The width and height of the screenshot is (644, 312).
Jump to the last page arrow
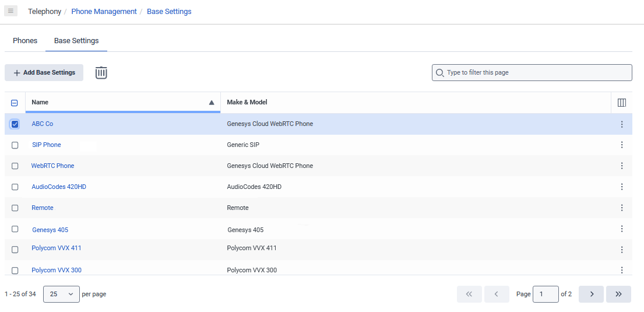click(x=618, y=295)
